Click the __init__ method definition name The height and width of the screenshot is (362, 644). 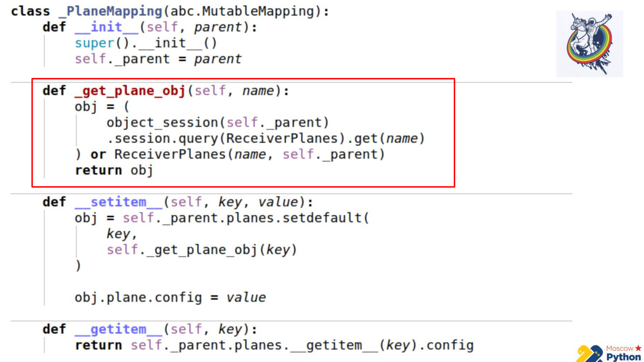click(106, 27)
